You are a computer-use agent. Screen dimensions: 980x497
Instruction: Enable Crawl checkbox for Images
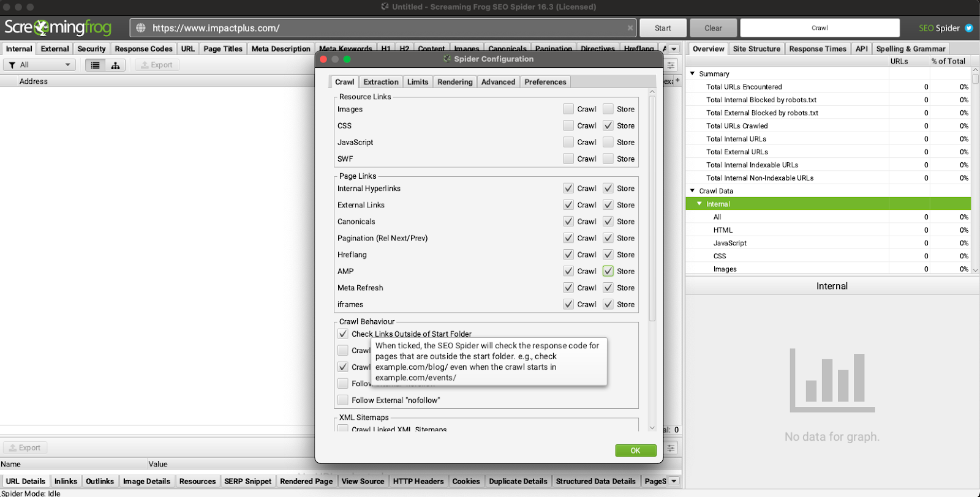click(x=568, y=109)
